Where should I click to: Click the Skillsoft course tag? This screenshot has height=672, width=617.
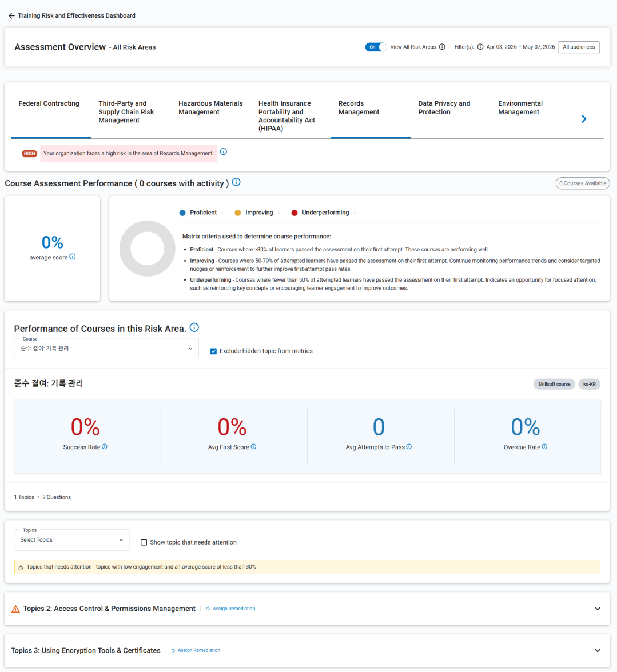(554, 384)
